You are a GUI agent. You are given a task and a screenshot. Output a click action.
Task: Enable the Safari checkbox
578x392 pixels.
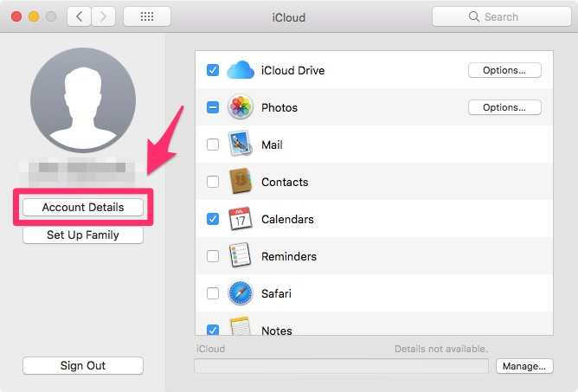[213, 293]
